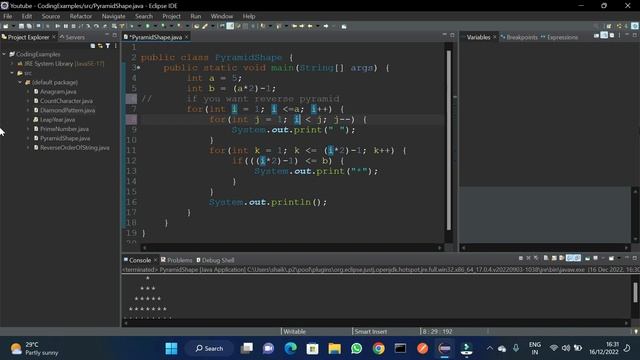Toggle Show Console on Standard Out change
This screenshot has height=360, width=640.
tap(570, 258)
